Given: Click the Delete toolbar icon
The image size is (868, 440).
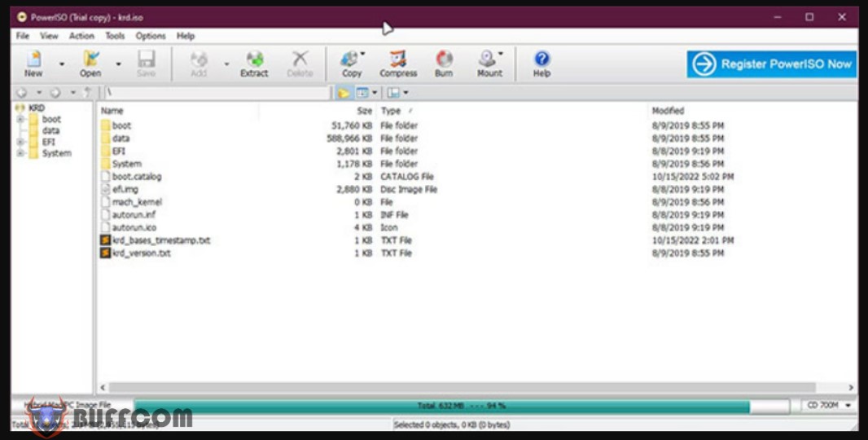Looking at the screenshot, I should [300, 64].
